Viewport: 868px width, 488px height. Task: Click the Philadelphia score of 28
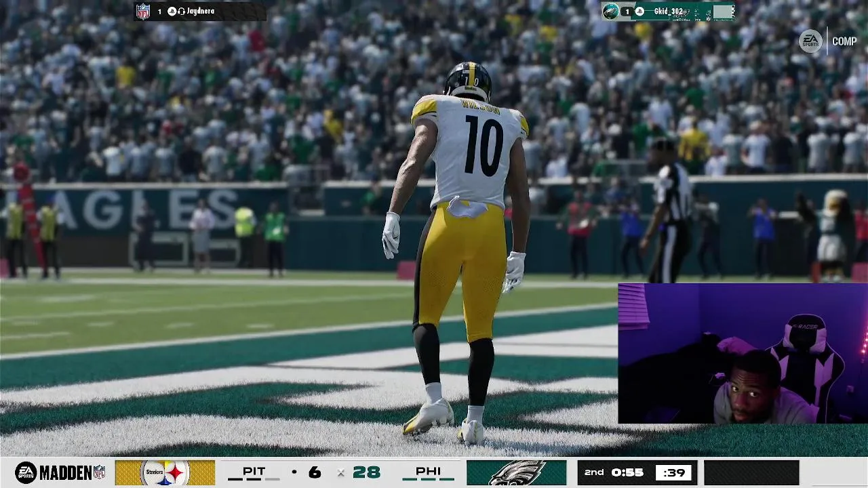click(x=366, y=472)
